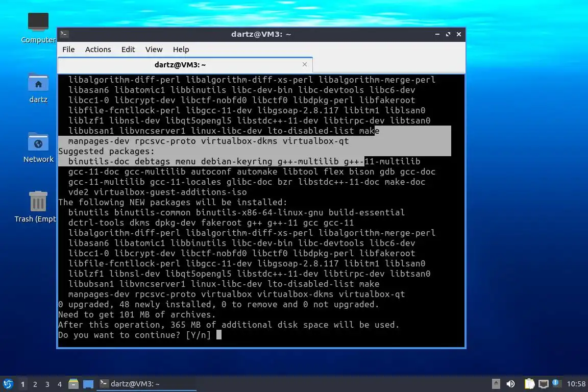588x392 pixels.
Task: Open the Edit menu
Action: click(x=128, y=50)
